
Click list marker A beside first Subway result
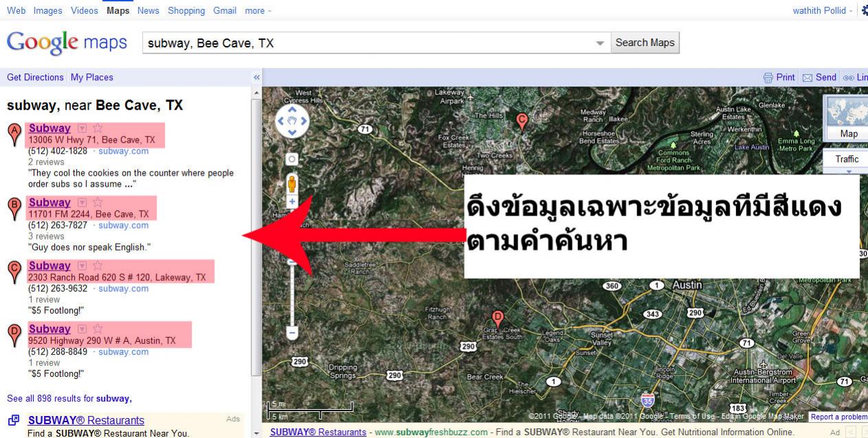pyautogui.click(x=14, y=135)
